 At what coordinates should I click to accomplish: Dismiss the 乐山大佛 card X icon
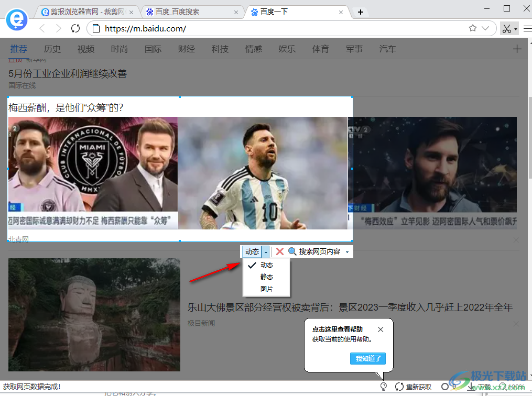point(516,324)
